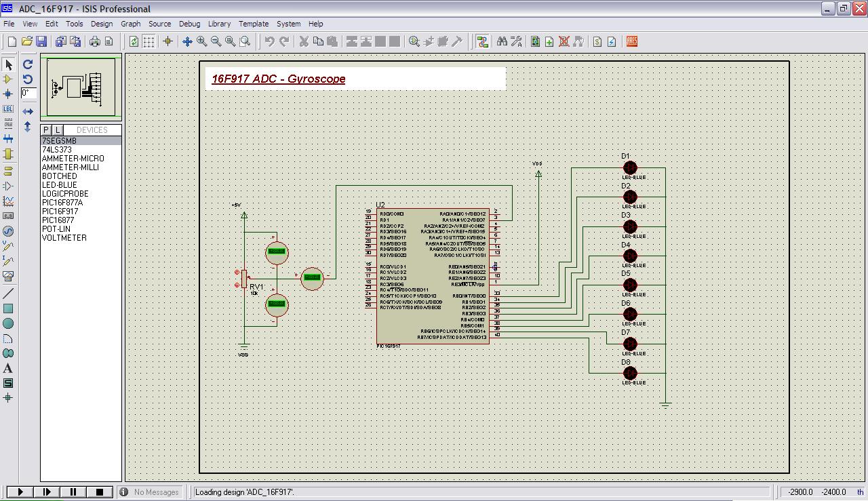Select the Component mode tool

pyautogui.click(x=8, y=79)
